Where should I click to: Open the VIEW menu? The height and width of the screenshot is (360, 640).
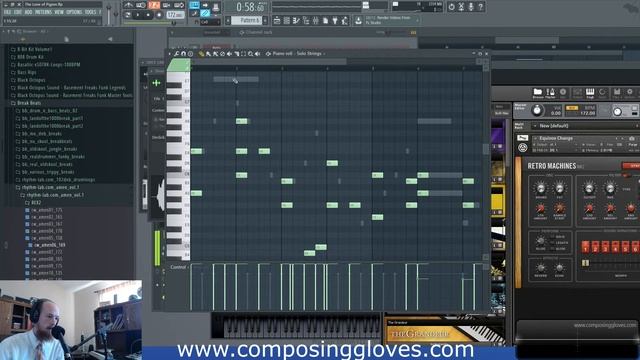(59, 12)
